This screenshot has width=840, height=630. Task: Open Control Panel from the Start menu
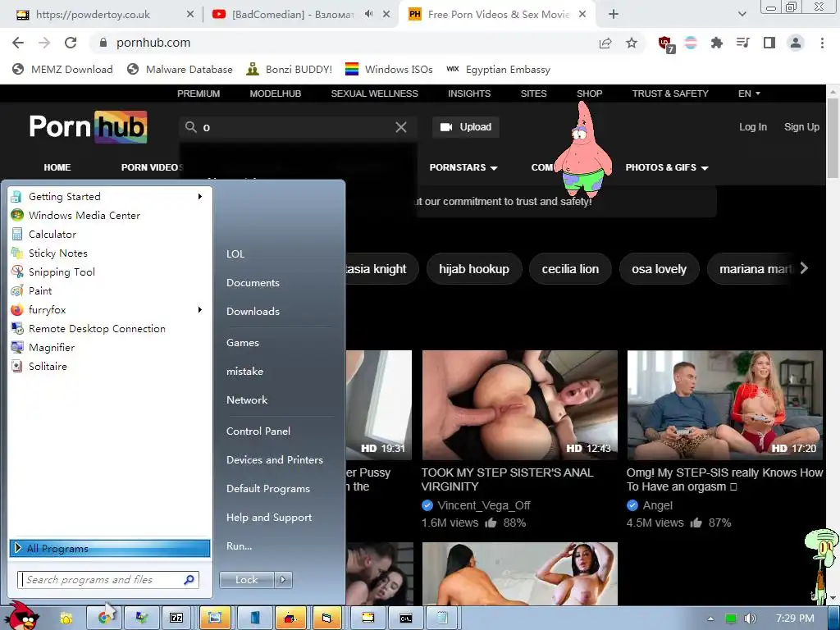point(258,431)
